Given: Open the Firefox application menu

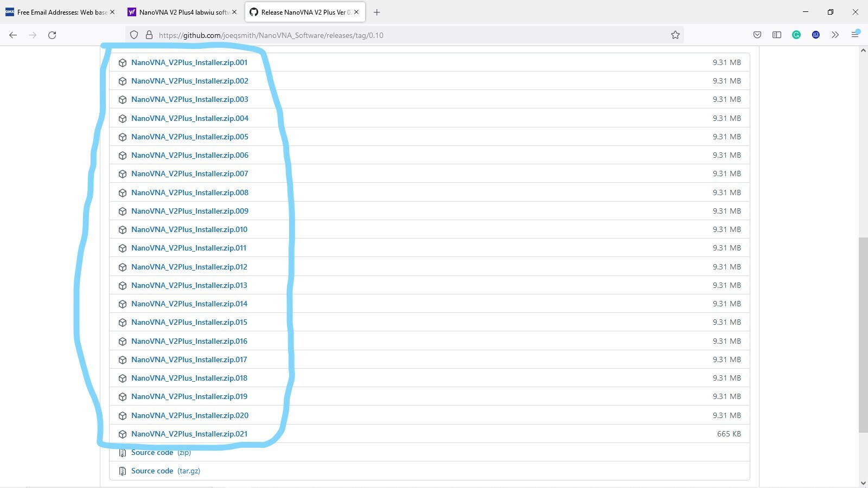Looking at the screenshot, I should (x=855, y=35).
